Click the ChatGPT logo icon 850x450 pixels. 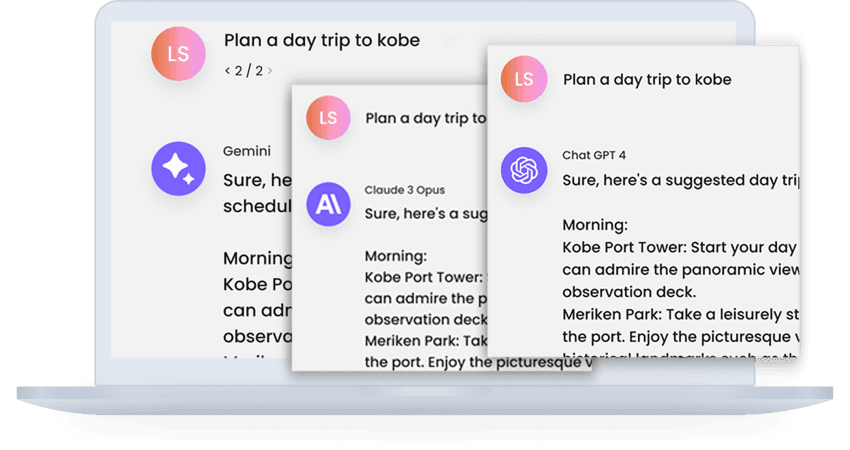pos(525,171)
